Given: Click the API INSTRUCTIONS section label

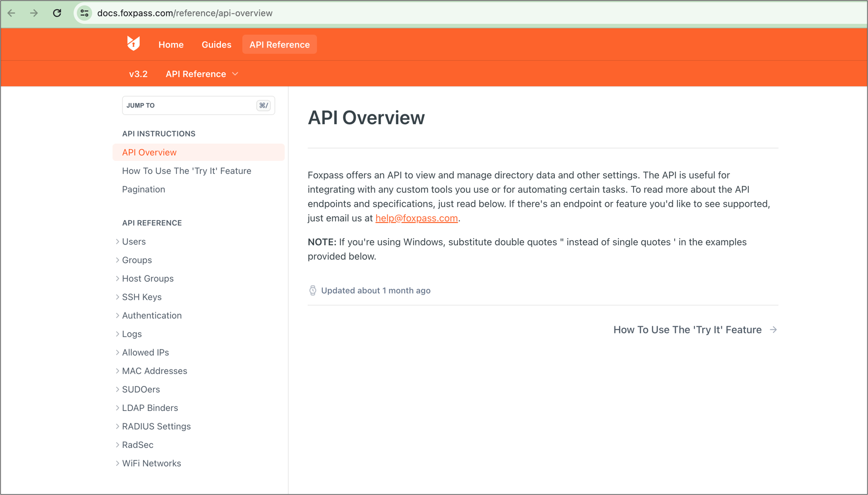Looking at the screenshot, I should pyautogui.click(x=159, y=134).
